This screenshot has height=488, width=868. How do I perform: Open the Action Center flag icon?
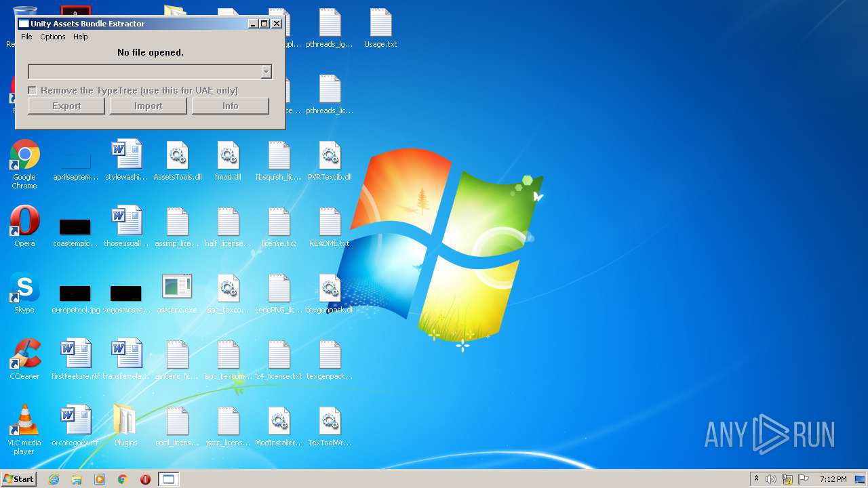[x=804, y=479]
